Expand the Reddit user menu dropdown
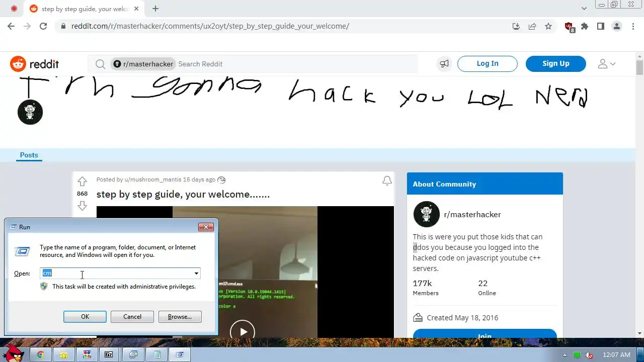The image size is (644, 362). click(x=607, y=64)
